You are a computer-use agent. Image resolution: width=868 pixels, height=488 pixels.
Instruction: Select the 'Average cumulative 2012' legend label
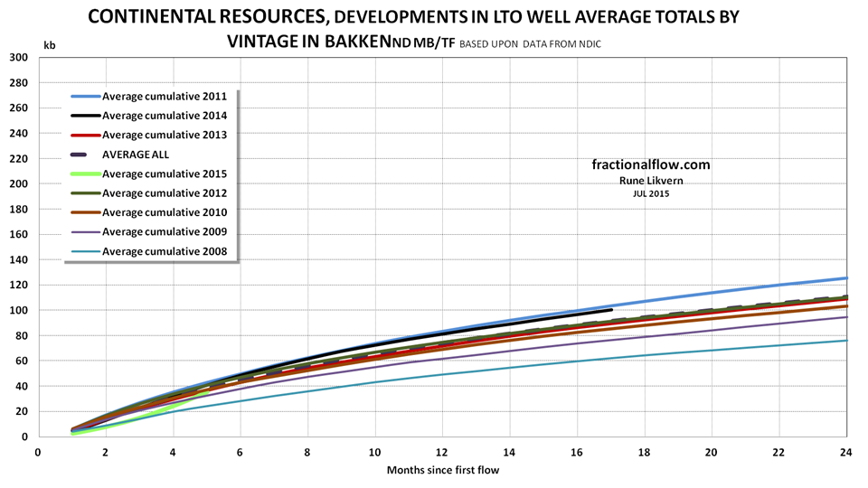coord(164,193)
